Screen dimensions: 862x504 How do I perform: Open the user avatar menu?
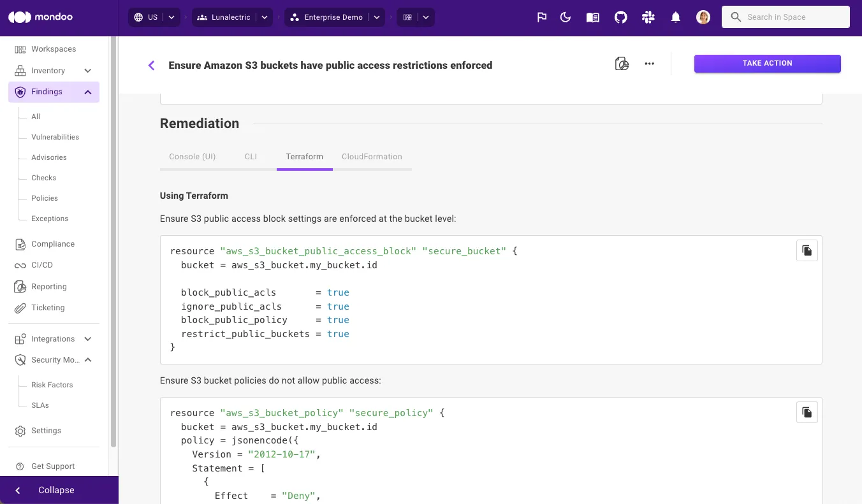(x=703, y=17)
